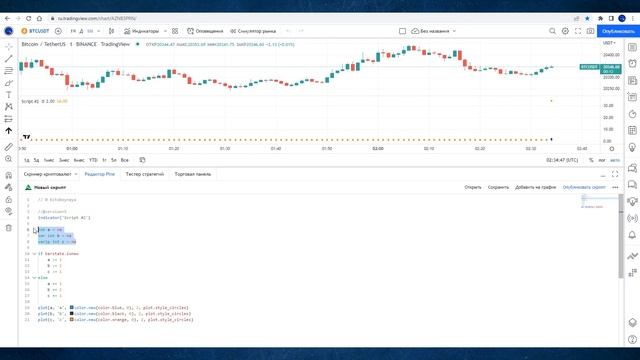
Task: Start the market replay Симулятор рынка
Action: click(x=253, y=31)
